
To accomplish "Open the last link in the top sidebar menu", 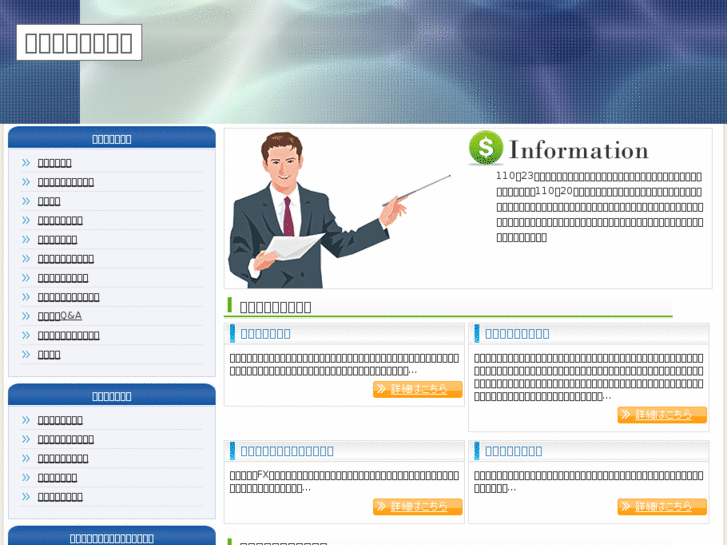I will click(x=49, y=354).
